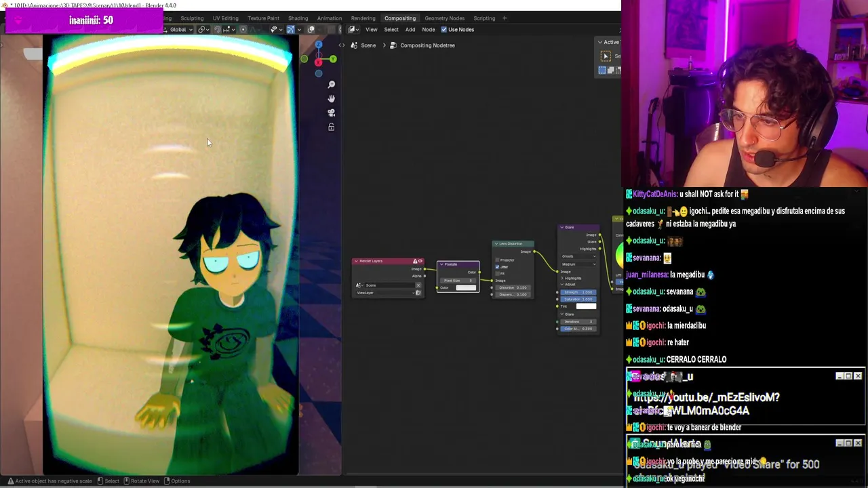Click the viewport zoom magnifier icon
This screenshot has width=868, height=488.
(332, 84)
